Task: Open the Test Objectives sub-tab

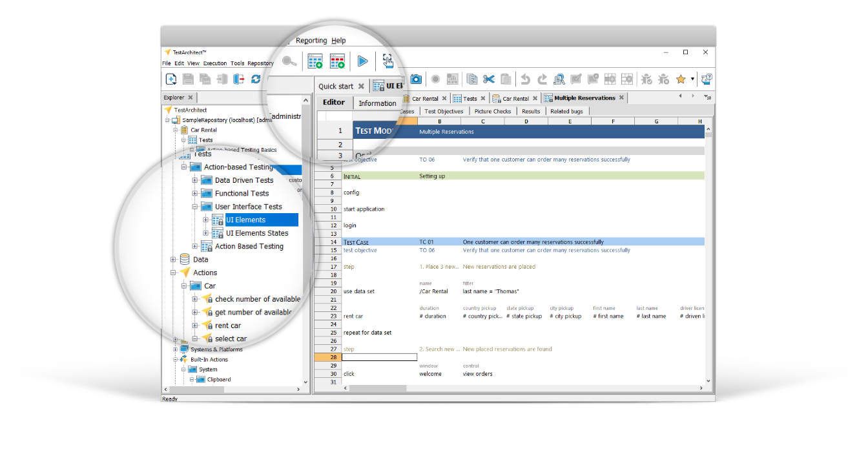Action: [444, 111]
